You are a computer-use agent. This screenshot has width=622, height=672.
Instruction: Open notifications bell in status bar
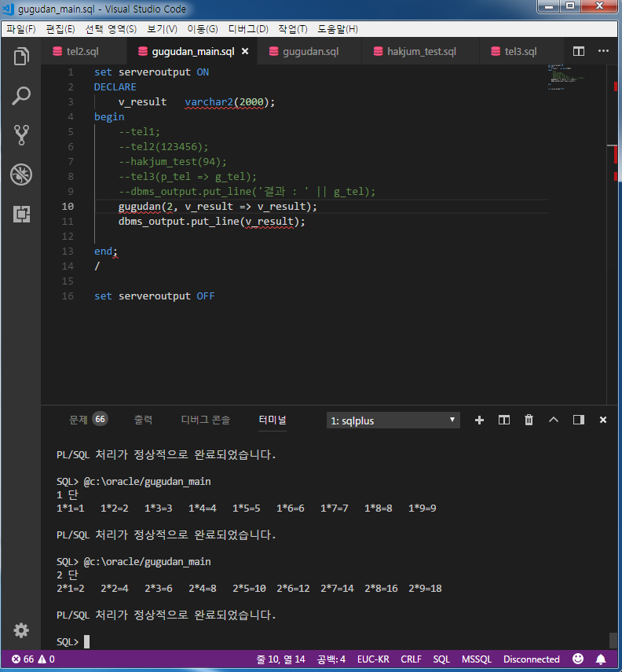(601, 659)
